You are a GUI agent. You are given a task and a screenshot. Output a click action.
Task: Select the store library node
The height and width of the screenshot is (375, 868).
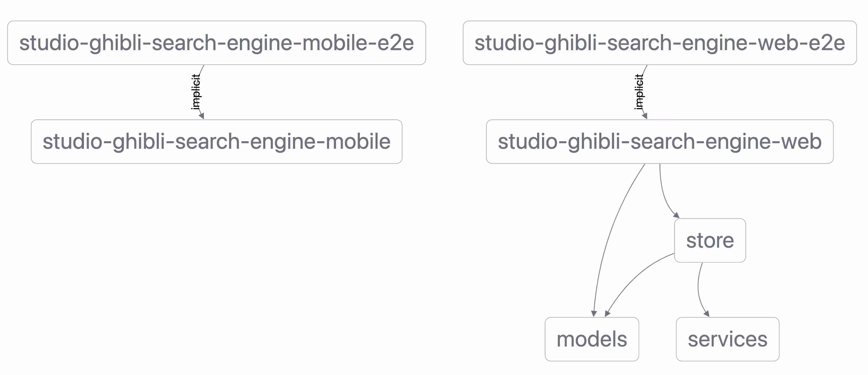pyautogui.click(x=710, y=240)
